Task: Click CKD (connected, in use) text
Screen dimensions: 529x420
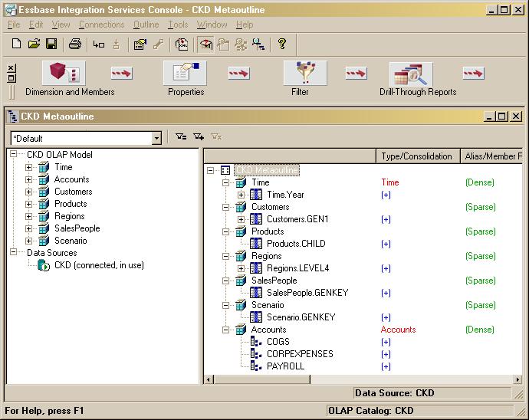Action: click(99, 265)
